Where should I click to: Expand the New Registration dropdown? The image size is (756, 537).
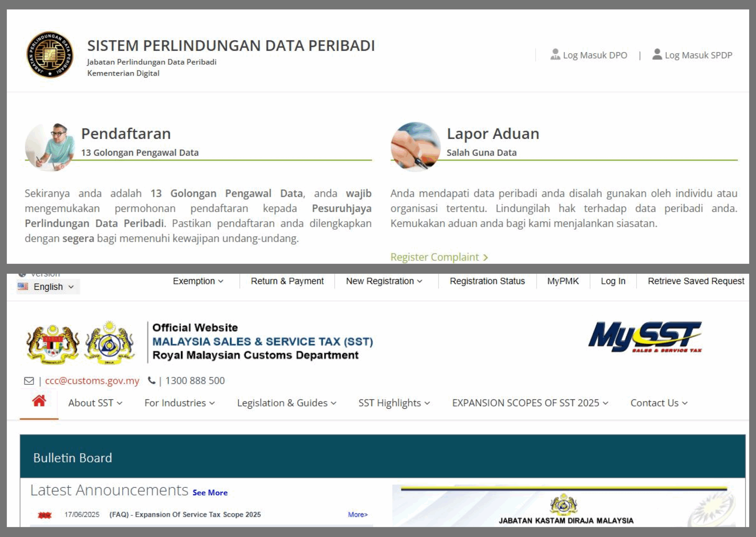[x=384, y=281]
